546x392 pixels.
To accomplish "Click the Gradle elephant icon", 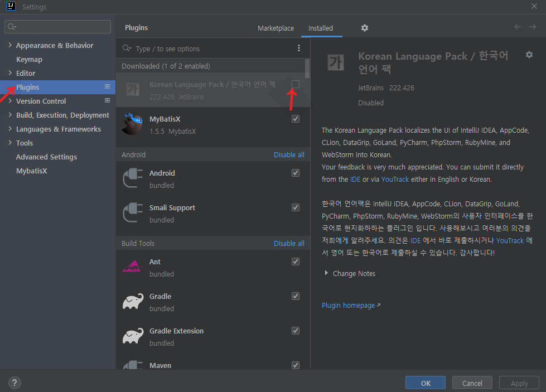I will 133,301.
